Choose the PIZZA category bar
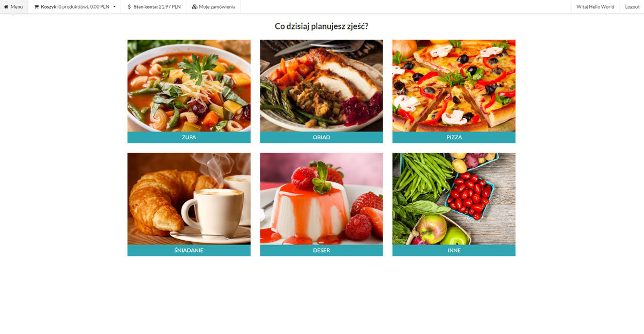Screen dimensions: 644x334 click(x=454, y=137)
